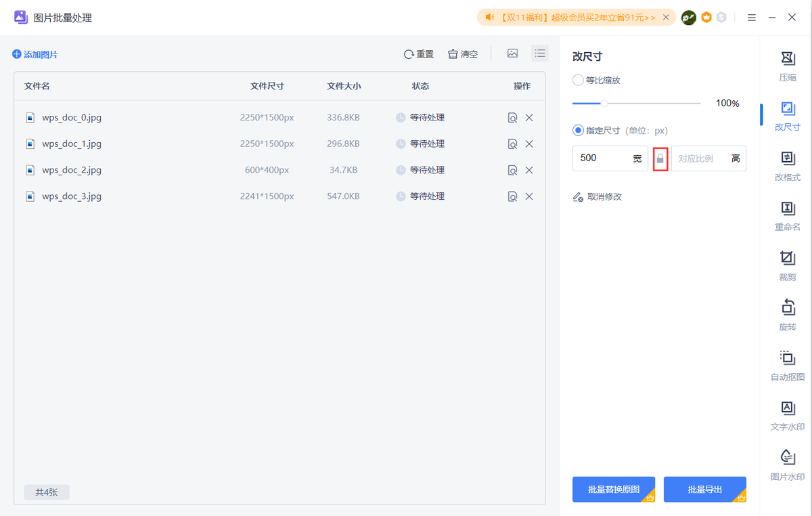Switch to list view of images
This screenshot has height=516, width=812.
pyautogui.click(x=540, y=53)
